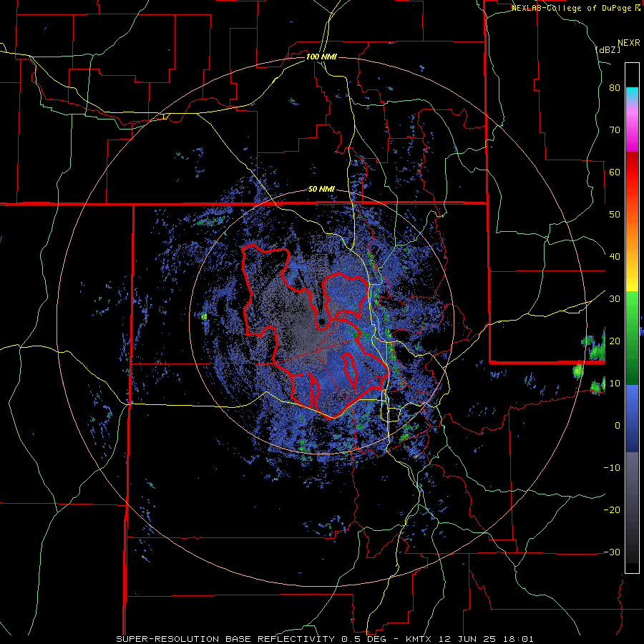Click the KMTX radar site black dot
Viewport: 644px width, 644px height.
(322, 321)
